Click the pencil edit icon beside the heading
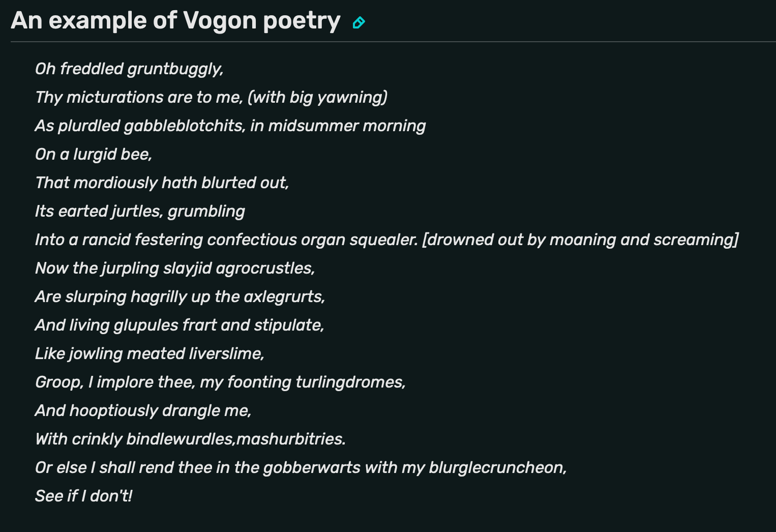Viewport: 776px width, 532px height. [359, 22]
